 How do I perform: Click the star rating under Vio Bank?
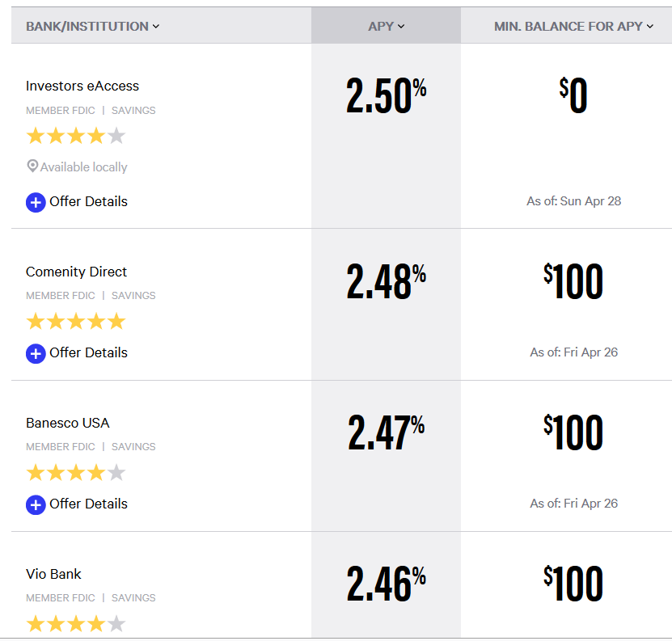coord(76,624)
